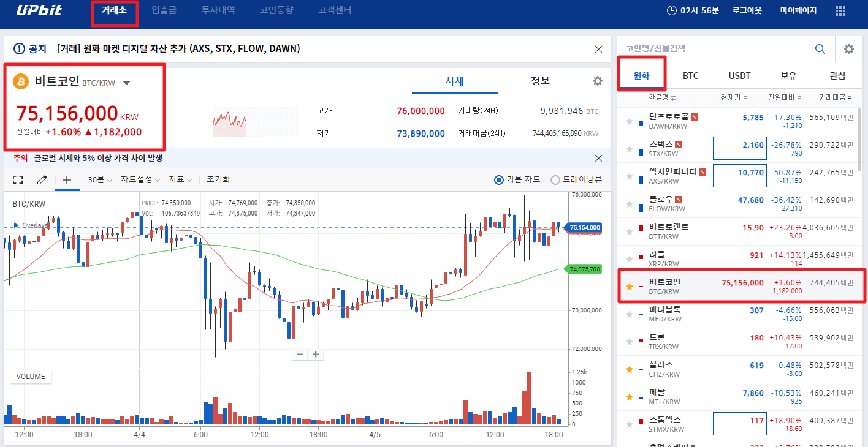Unstar 비트코인 favorite
This screenshot has width=868, height=447.
629,287
